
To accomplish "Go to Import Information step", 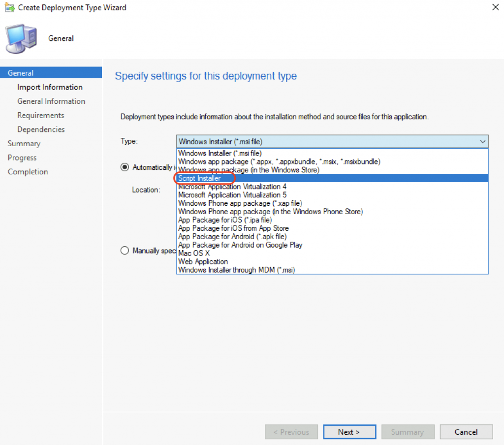I will tap(50, 87).
